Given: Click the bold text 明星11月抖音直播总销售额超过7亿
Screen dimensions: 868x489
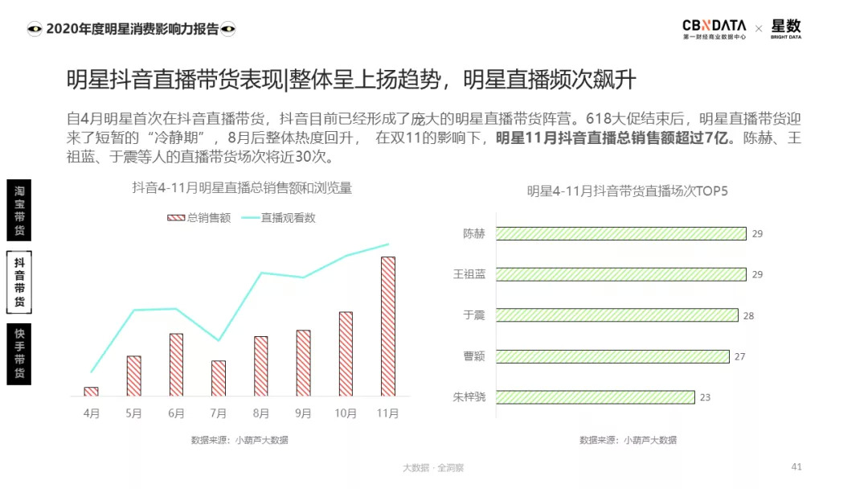Looking at the screenshot, I should [x=612, y=138].
